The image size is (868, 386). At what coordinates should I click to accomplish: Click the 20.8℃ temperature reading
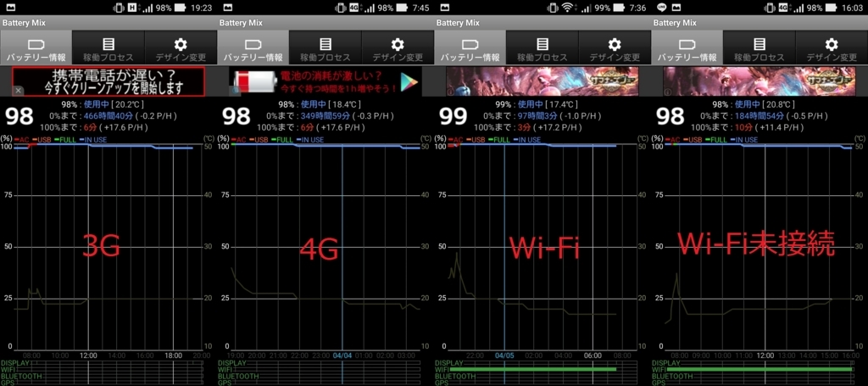coord(778,104)
